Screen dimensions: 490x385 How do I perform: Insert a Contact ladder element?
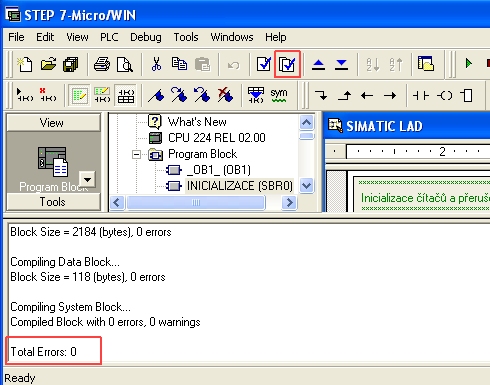point(421,96)
